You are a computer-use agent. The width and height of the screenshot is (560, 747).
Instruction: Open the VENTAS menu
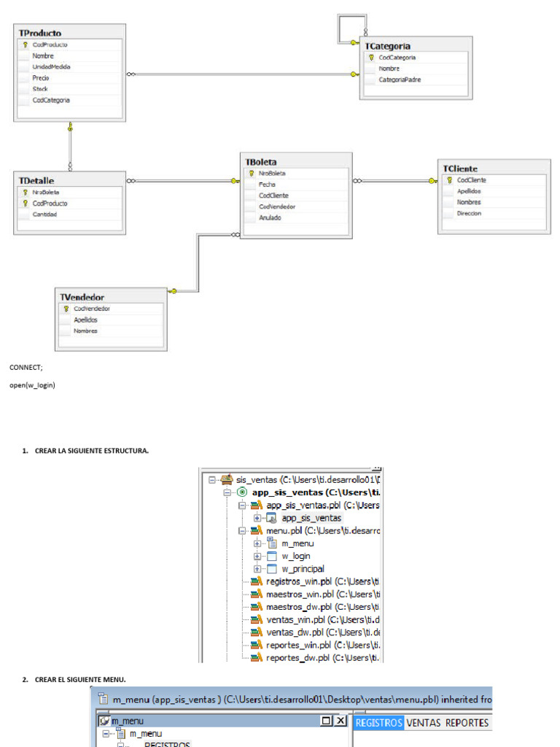tap(423, 723)
